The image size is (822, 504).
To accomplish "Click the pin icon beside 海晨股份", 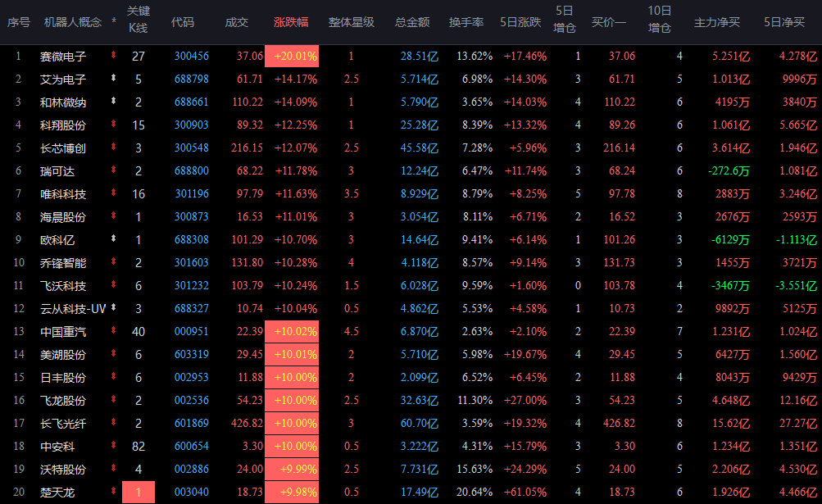I will [x=113, y=215].
